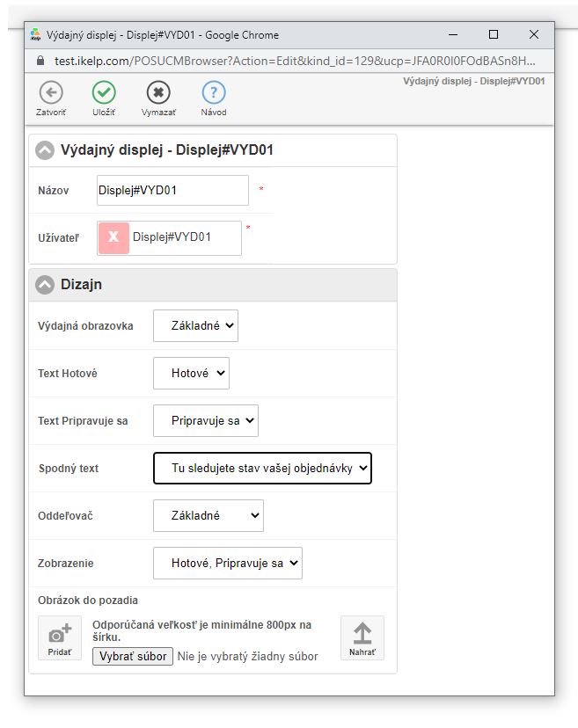Remove user with the pink X icon
The height and width of the screenshot is (728, 578).
[113, 238]
